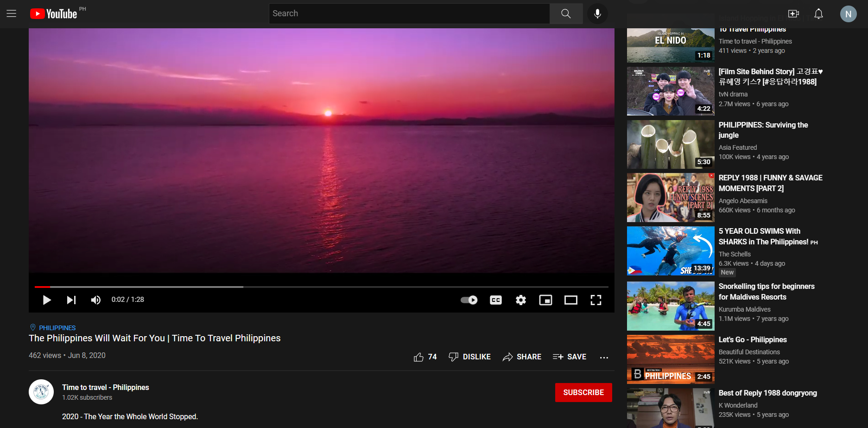868x428 pixels.
Task: Click the play button on the video player
Action: [x=46, y=300]
